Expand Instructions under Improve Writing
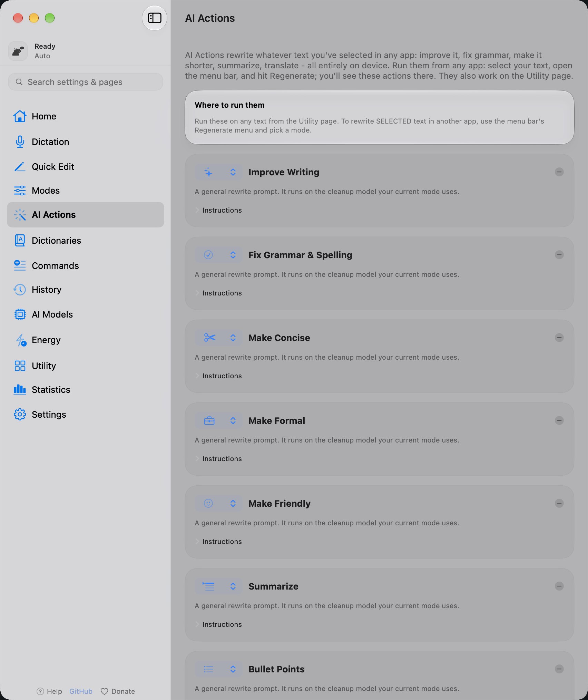588x700 pixels. 218,210
